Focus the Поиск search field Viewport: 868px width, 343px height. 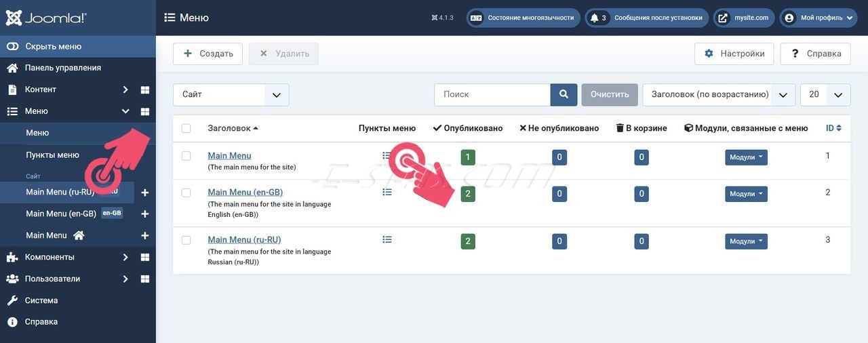click(492, 95)
